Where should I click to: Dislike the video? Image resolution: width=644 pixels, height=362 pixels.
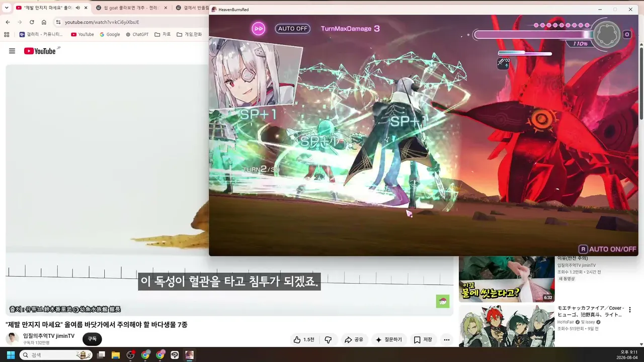tap(328, 340)
